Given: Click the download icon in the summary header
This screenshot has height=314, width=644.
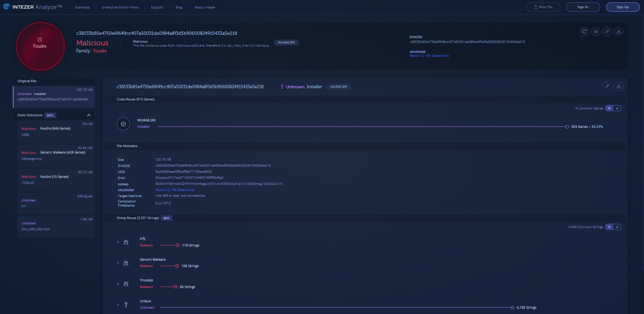Looking at the screenshot, I should (619, 31).
